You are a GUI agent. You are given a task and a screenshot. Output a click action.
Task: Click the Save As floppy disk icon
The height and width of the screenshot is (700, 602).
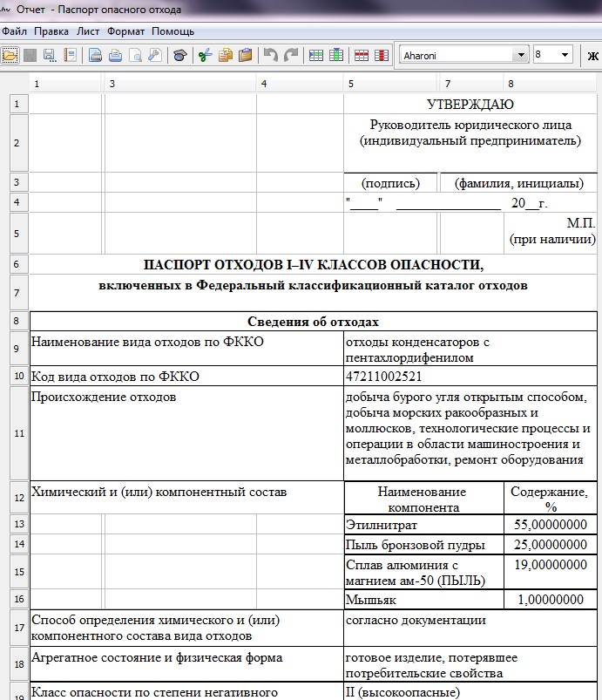pyautogui.click(x=49, y=55)
